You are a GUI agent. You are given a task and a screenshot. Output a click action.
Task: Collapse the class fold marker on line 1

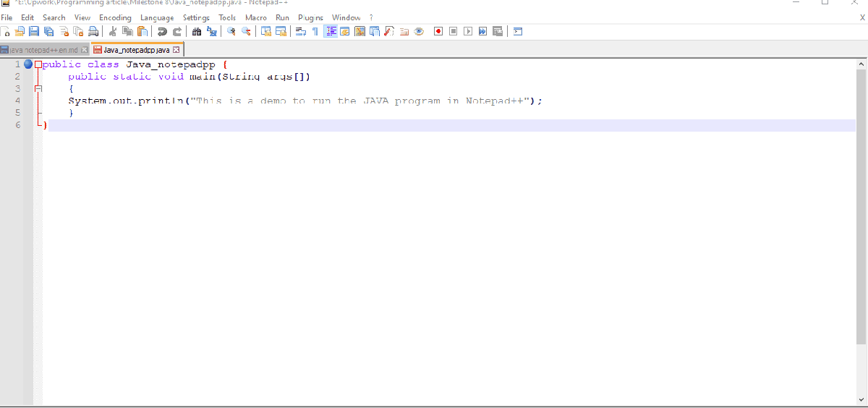click(38, 64)
